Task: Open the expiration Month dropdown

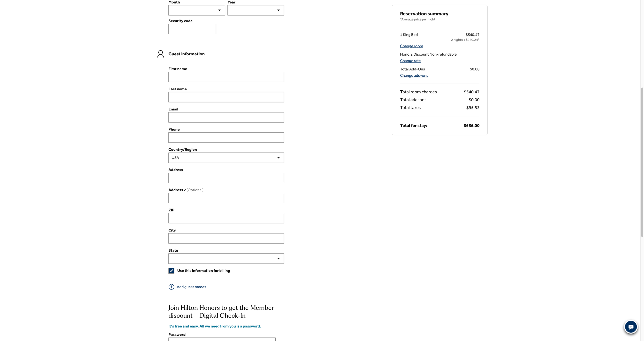Action: [197, 10]
